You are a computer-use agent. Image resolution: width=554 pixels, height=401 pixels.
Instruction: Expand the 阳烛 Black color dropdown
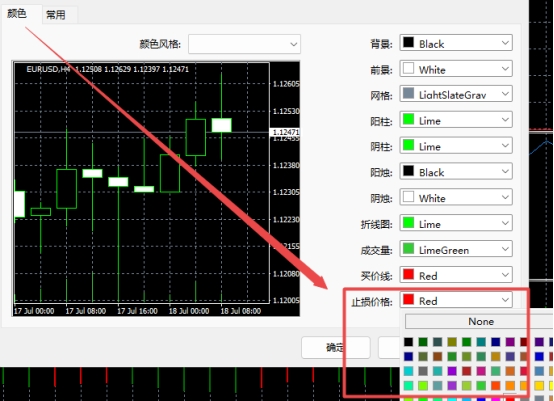click(456, 172)
